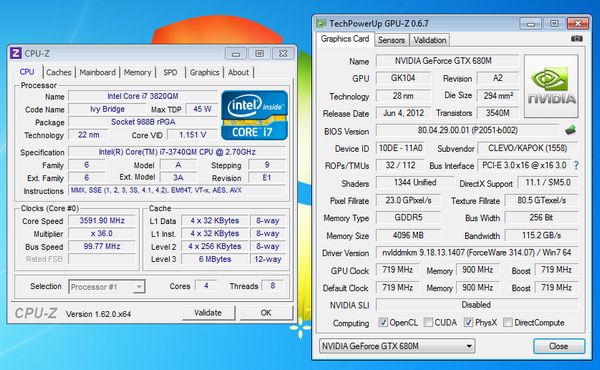Click the NVIDIA logo image
Image resolution: width=600 pixels, height=370 pixels.
click(x=551, y=86)
